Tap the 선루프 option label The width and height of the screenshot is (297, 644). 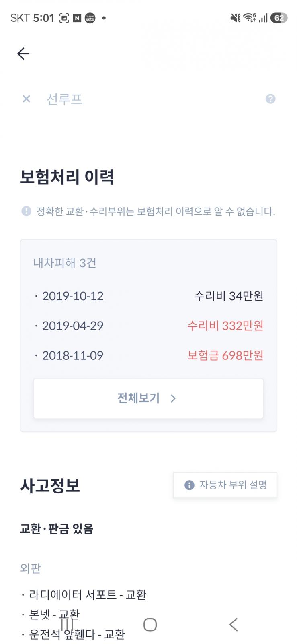click(x=64, y=99)
